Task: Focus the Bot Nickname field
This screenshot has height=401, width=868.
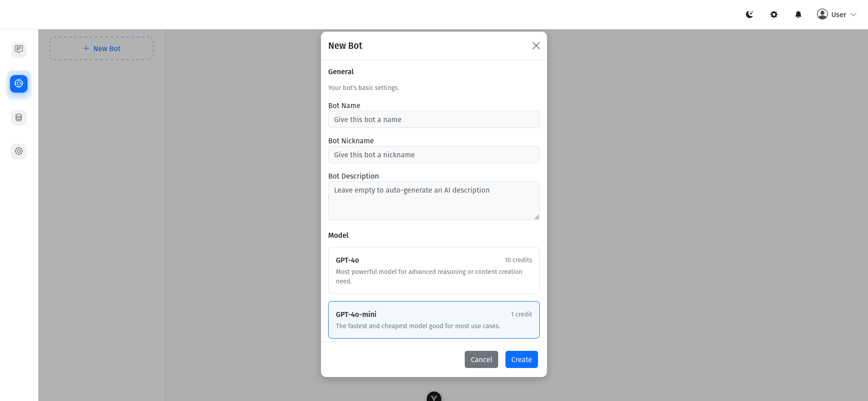Action: (x=434, y=155)
